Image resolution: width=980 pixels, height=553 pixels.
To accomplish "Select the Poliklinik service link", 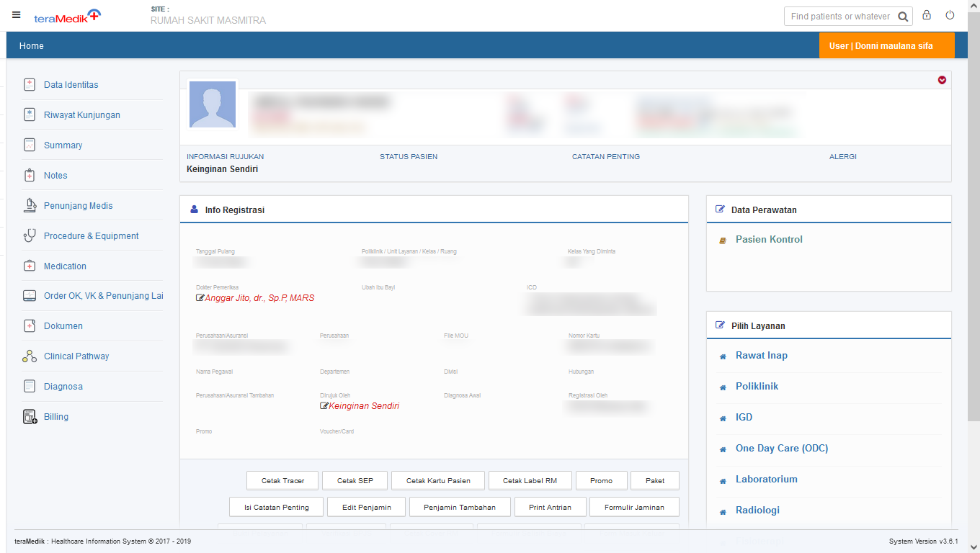I will tap(757, 387).
